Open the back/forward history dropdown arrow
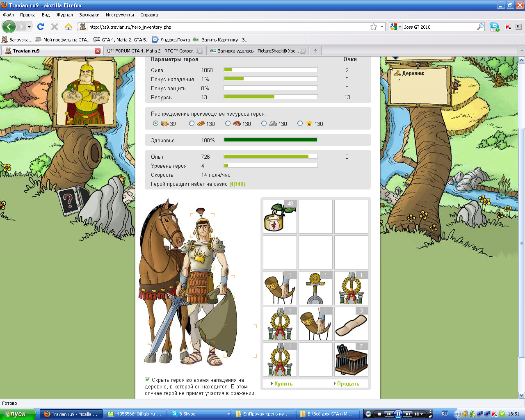 [29, 27]
